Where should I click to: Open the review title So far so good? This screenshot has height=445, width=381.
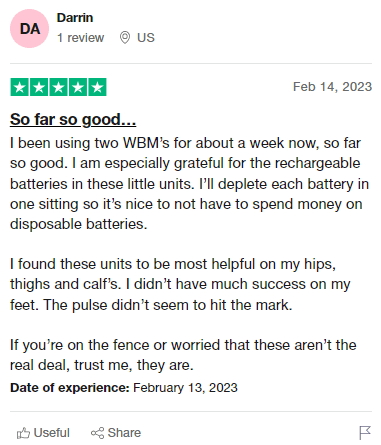click(73, 119)
